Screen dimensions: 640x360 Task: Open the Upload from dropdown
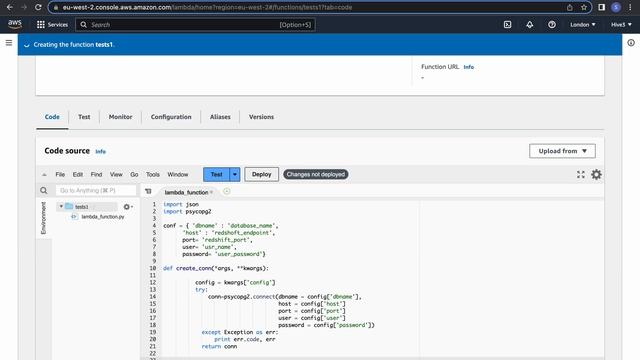562,151
